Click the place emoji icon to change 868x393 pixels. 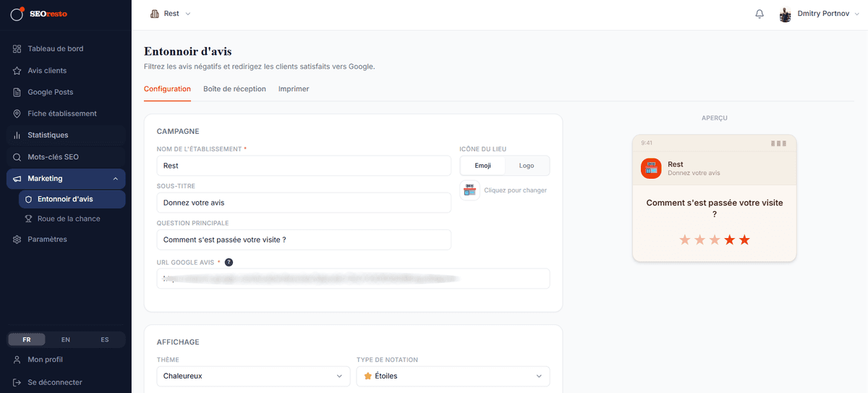click(470, 190)
